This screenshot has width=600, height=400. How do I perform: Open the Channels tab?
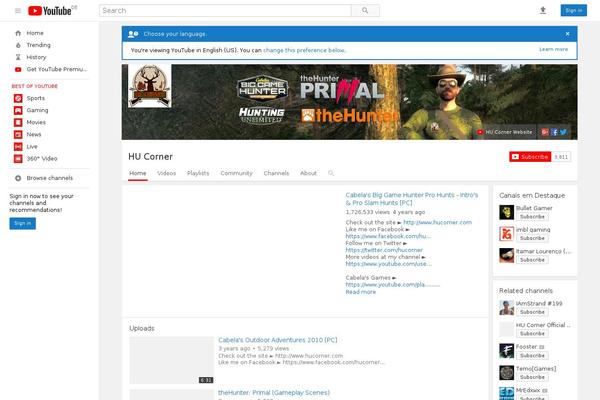click(x=276, y=173)
